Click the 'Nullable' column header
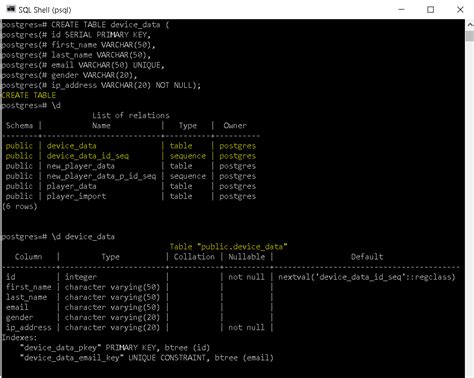Viewport: 474px width, 378px height. 247,257
